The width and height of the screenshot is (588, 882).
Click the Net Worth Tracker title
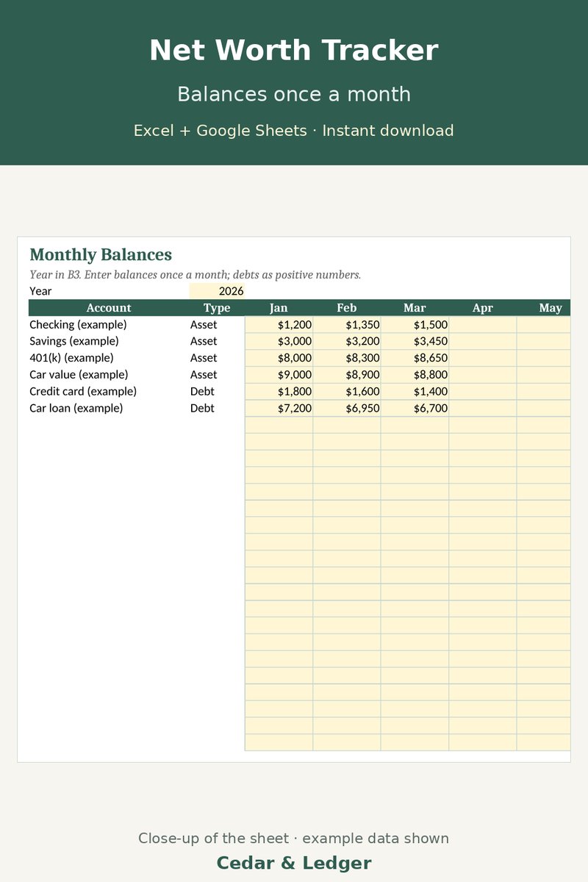[x=294, y=51]
